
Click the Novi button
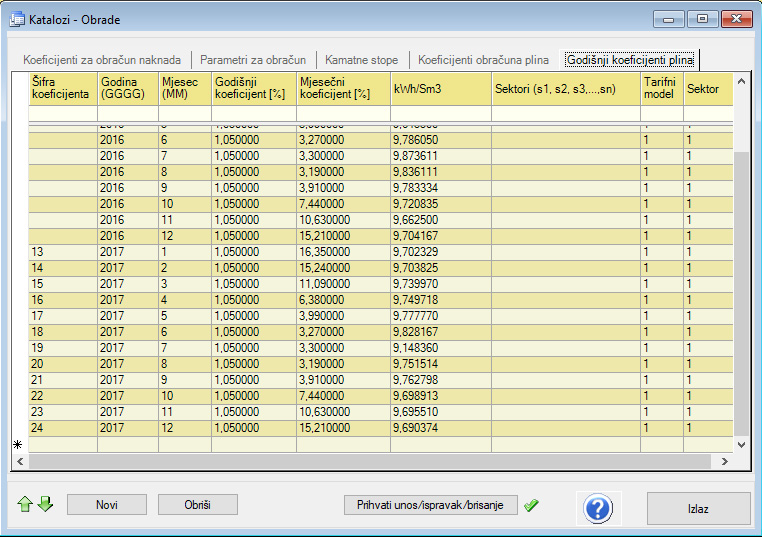(x=107, y=505)
